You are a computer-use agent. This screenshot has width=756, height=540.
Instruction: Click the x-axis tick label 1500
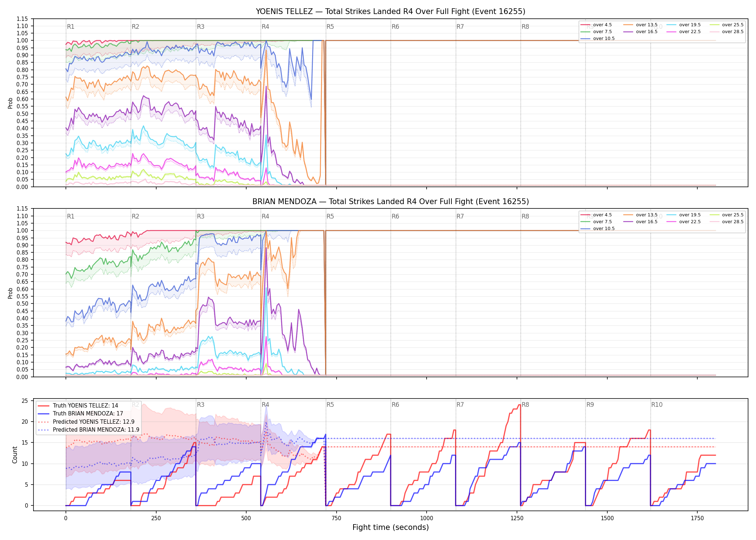pyautogui.click(x=607, y=518)
